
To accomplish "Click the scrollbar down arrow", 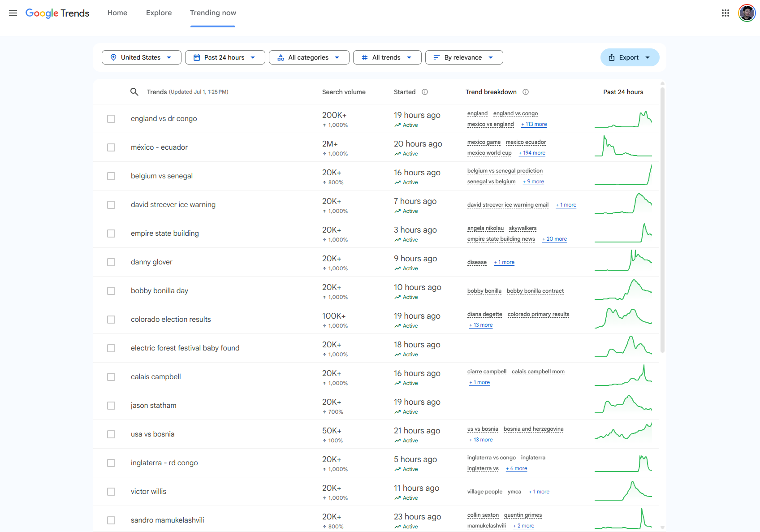I will coord(662,528).
